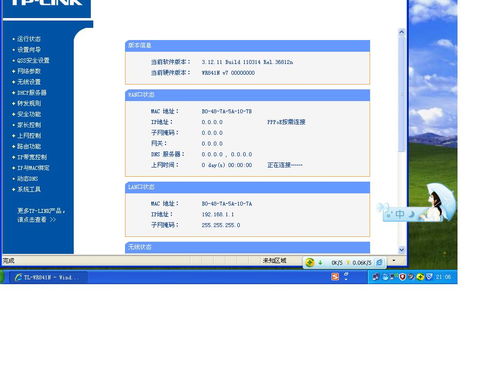Click the blue icon at the speed widget's right end

[x=379, y=263]
